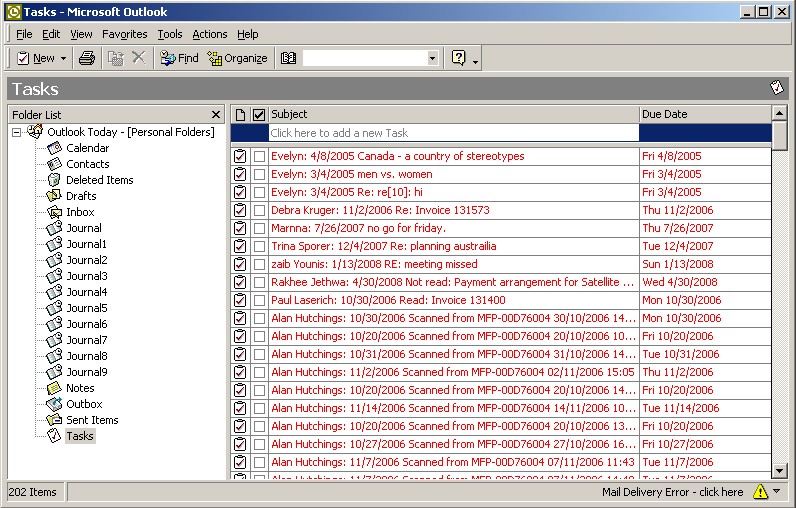This screenshot has width=796, height=508.
Task: Mark Trina Sporer planning austrailia task complete
Action: tap(259, 247)
